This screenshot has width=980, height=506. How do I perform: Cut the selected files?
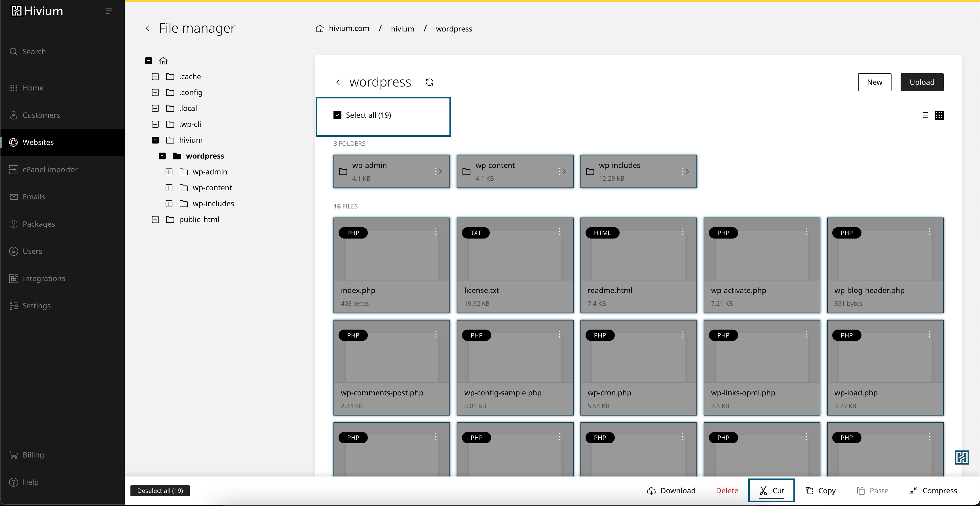pyautogui.click(x=772, y=491)
